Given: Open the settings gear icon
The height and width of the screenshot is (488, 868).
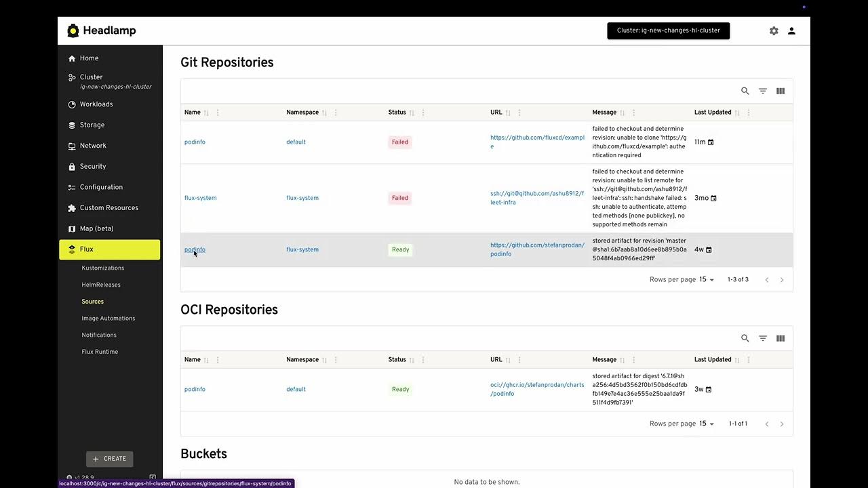Looking at the screenshot, I should click(x=774, y=31).
